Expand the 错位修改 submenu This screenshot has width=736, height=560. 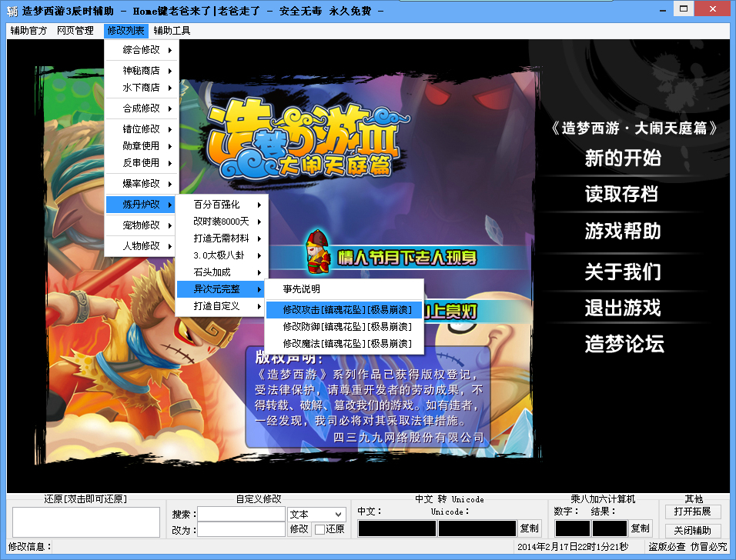(x=142, y=129)
